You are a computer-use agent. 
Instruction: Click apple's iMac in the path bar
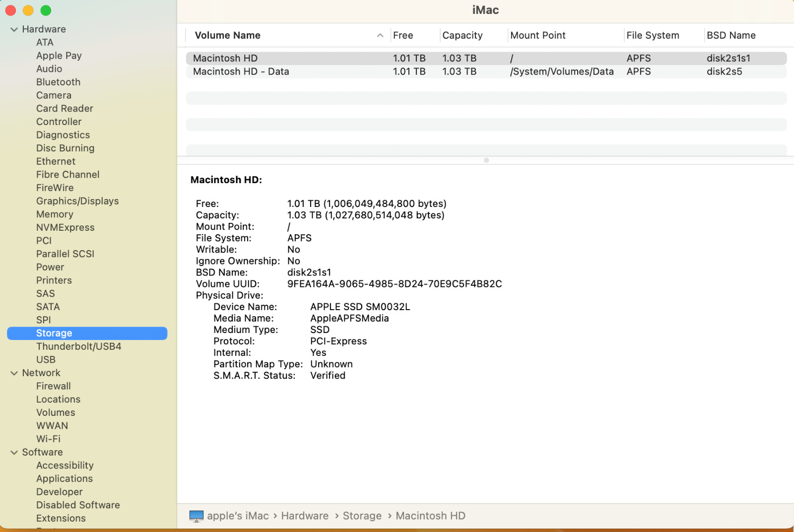[238, 516]
